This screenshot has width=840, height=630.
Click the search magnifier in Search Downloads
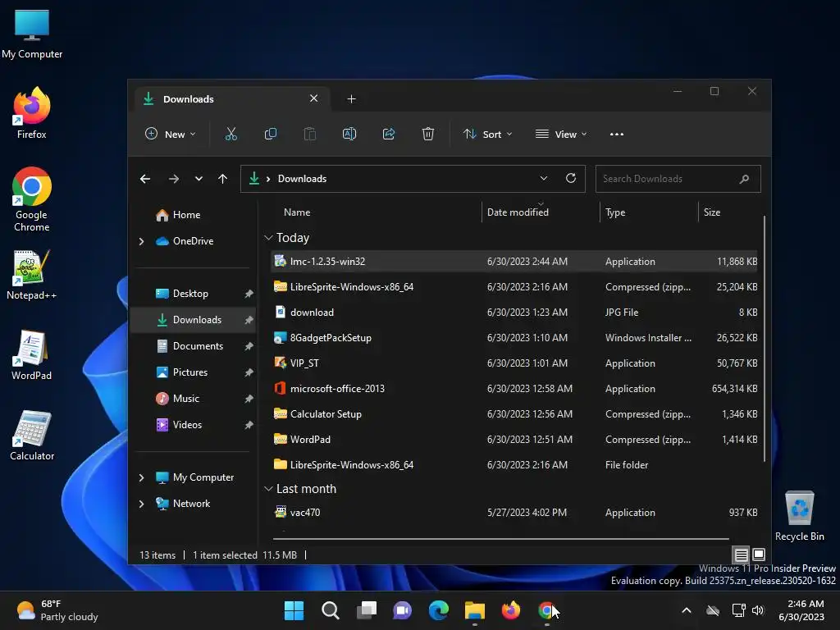744,179
